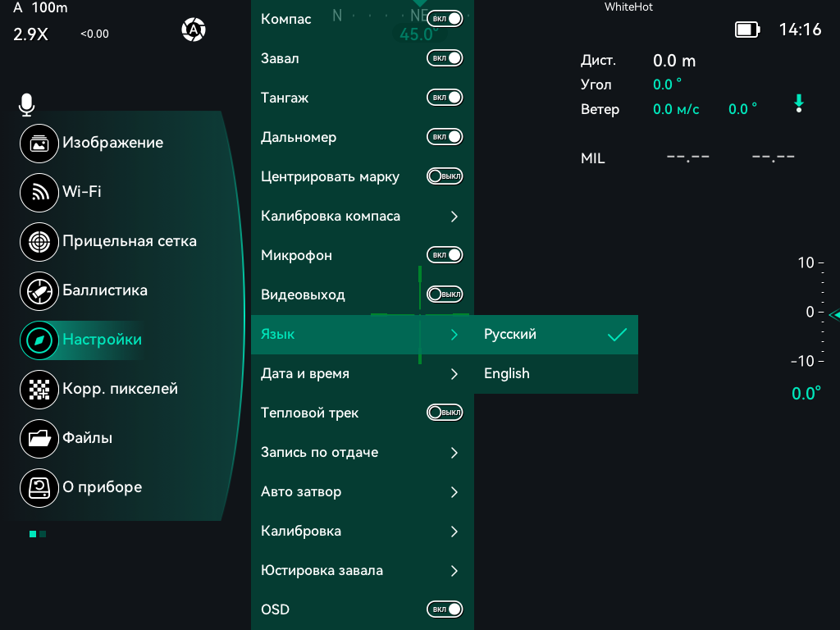Enable the Центрировать марку switch
The height and width of the screenshot is (630, 840).
point(445,176)
